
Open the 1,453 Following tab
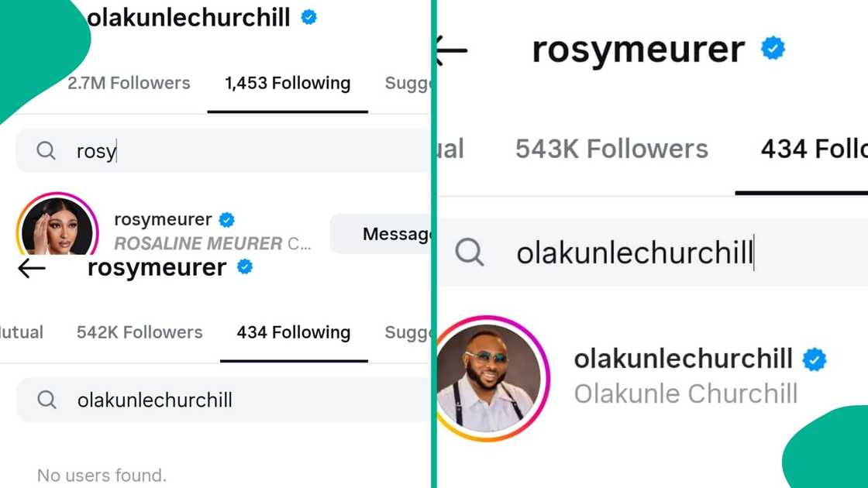click(x=286, y=83)
